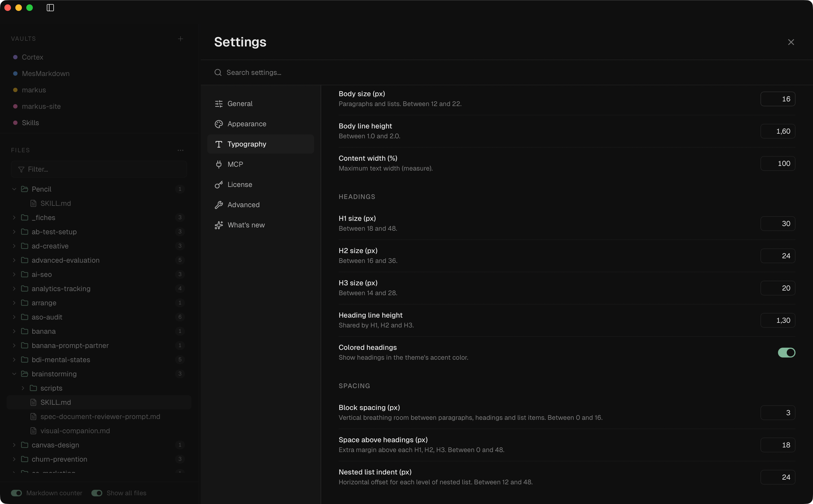Viewport: 813px width, 504px height.
Task: Click the Nested list indent value field
Action: click(778, 477)
